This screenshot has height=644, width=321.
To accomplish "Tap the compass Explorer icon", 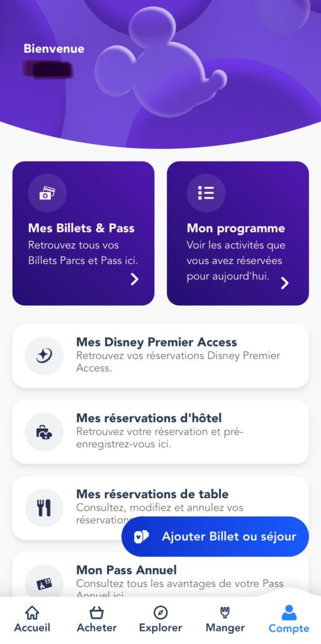I will (160, 613).
